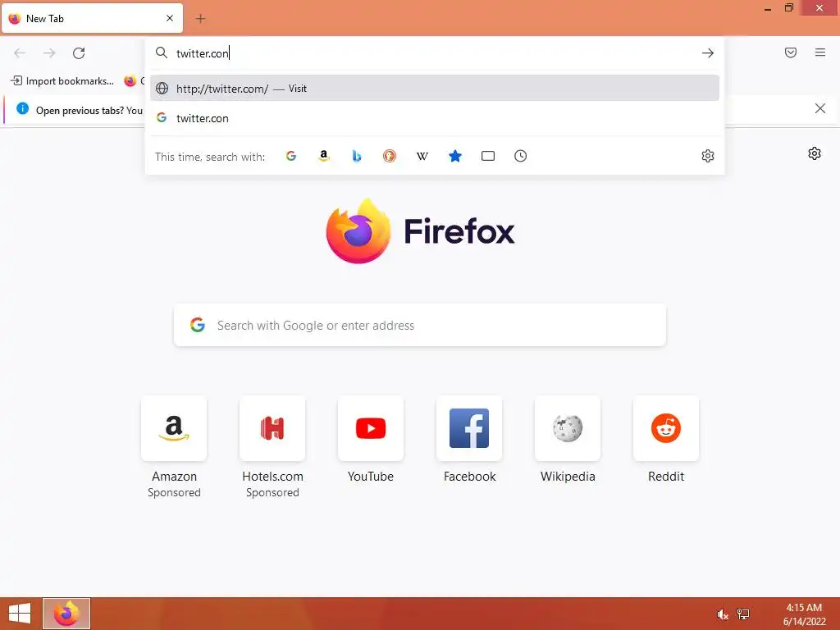
Task: Open the Save to Pocket icon
Action: (791, 52)
